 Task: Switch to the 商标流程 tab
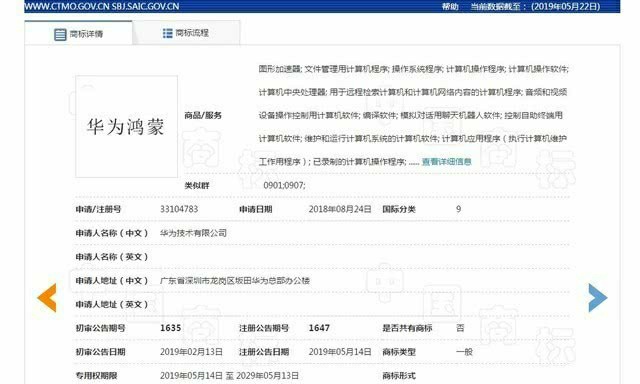tap(186, 33)
